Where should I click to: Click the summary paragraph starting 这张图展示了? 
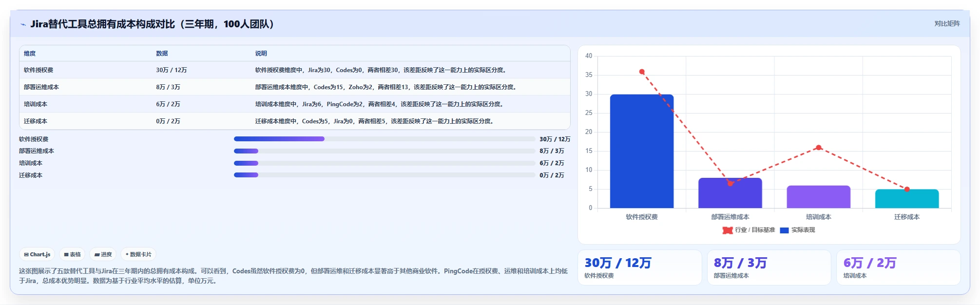(293, 276)
